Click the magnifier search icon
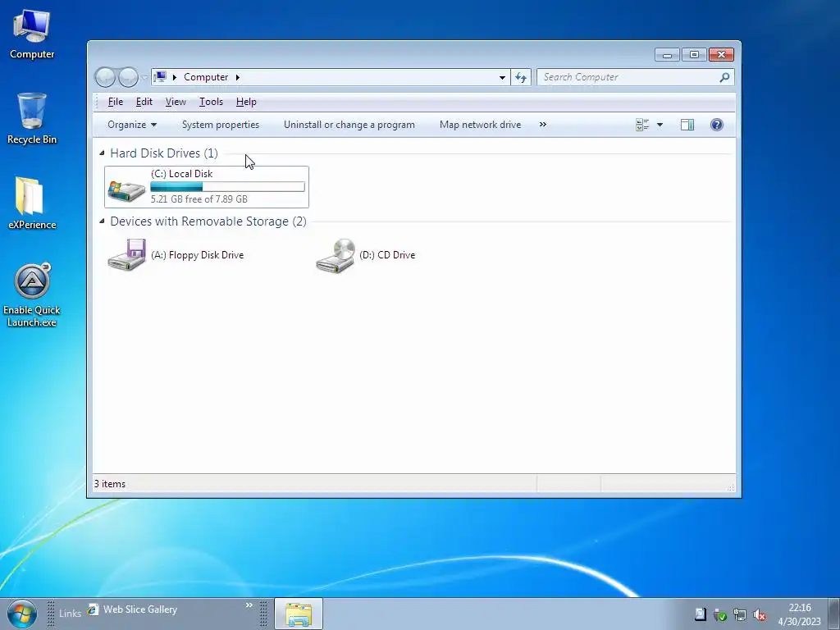The height and width of the screenshot is (630, 840). tap(724, 77)
